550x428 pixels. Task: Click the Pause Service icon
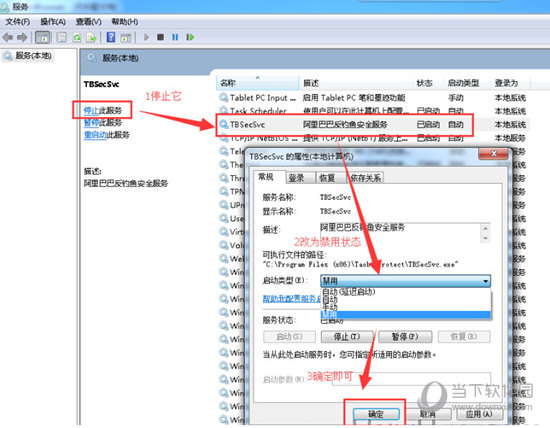(175, 37)
